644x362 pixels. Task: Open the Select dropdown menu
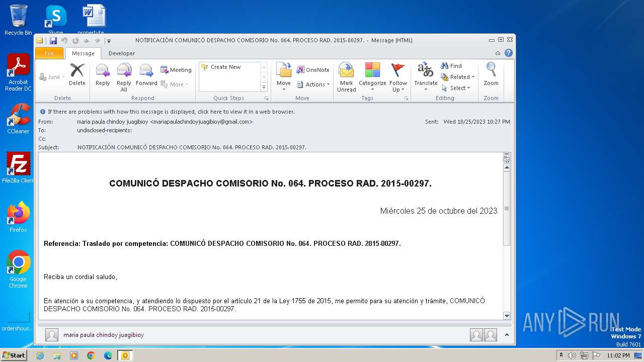[x=456, y=88]
